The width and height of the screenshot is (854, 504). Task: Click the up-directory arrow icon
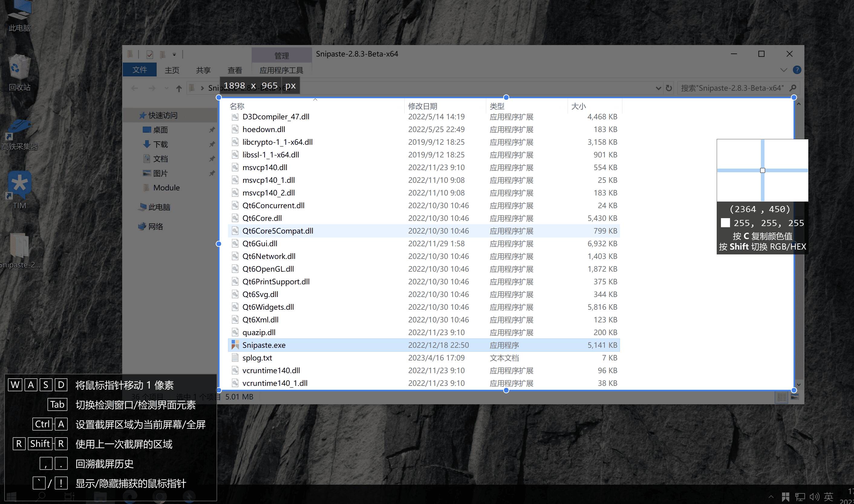[x=179, y=89]
